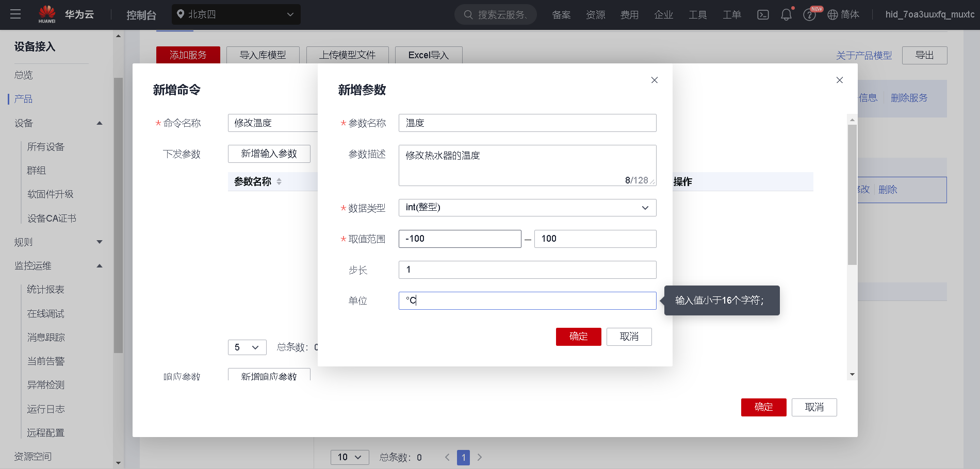
Task: Focus the 步长 input field
Action: click(527, 270)
